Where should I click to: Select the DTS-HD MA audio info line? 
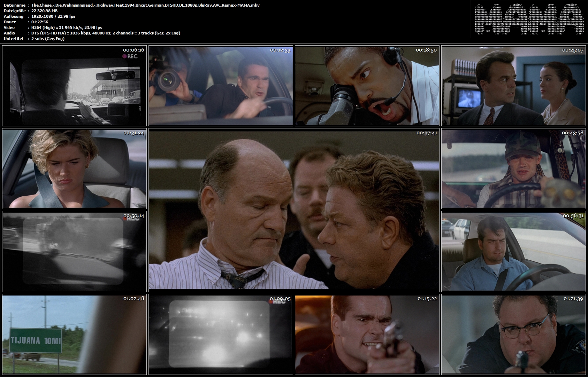pos(106,33)
